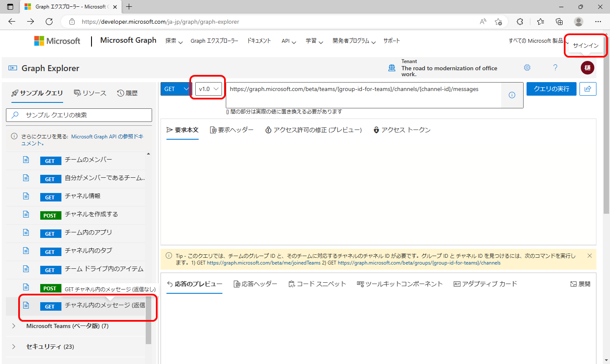Click document icon for チームのメンバー row
The image size is (610, 364).
26,160
